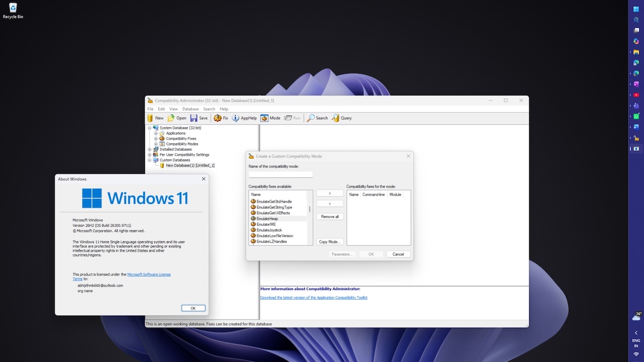Click the Command-line column header
Viewport: 644px width, 362px height.
tap(374, 194)
